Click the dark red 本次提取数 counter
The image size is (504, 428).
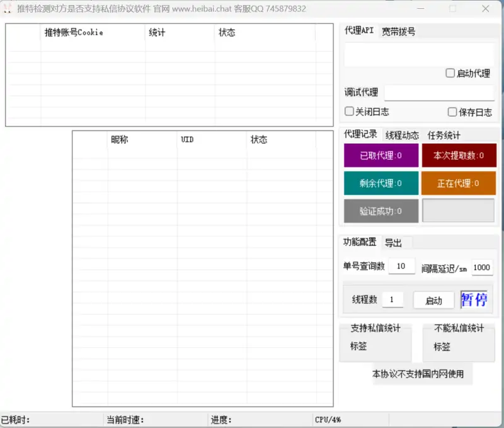(459, 156)
